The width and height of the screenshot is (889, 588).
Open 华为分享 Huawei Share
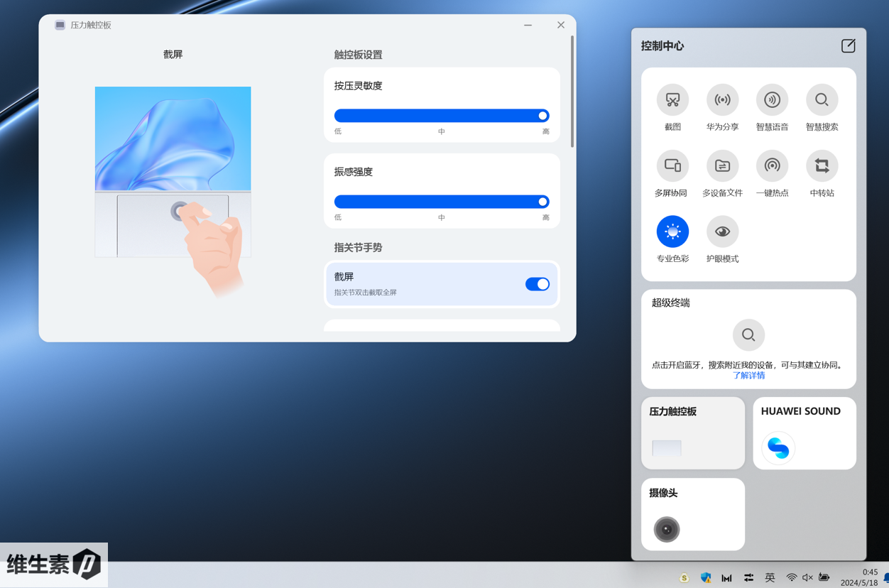tap(722, 100)
